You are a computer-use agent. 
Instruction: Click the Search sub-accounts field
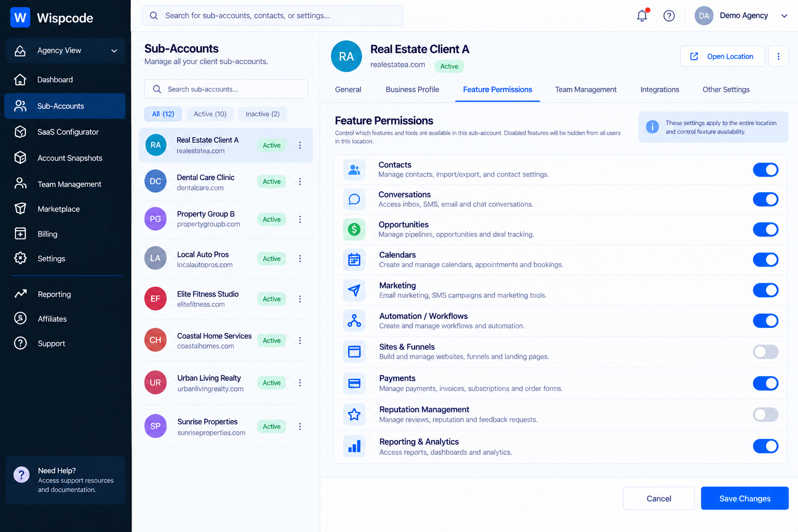click(226, 89)
